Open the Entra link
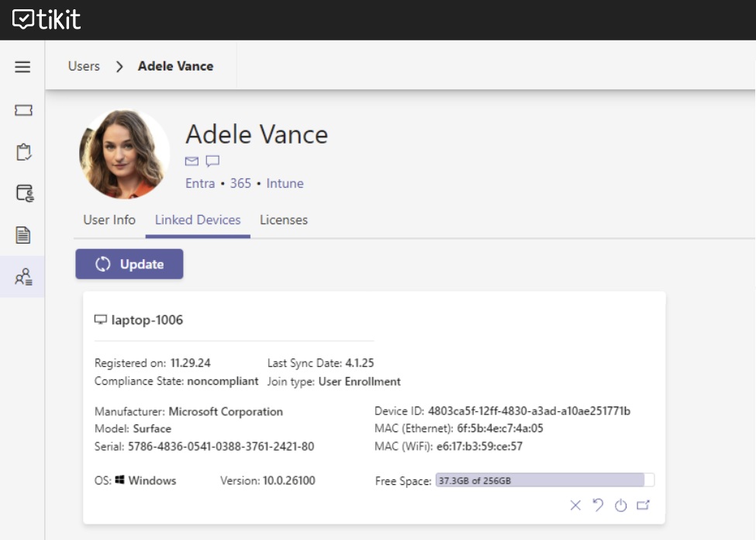The height and width of the screenshot is (540, 756). (x=200, y=183)
